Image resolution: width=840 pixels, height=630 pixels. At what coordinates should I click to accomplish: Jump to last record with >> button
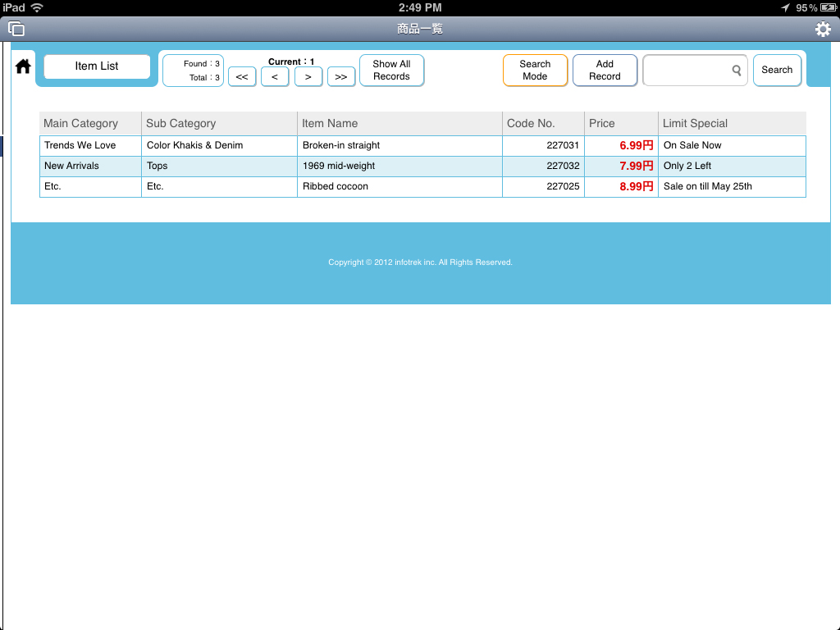(341, 77)
